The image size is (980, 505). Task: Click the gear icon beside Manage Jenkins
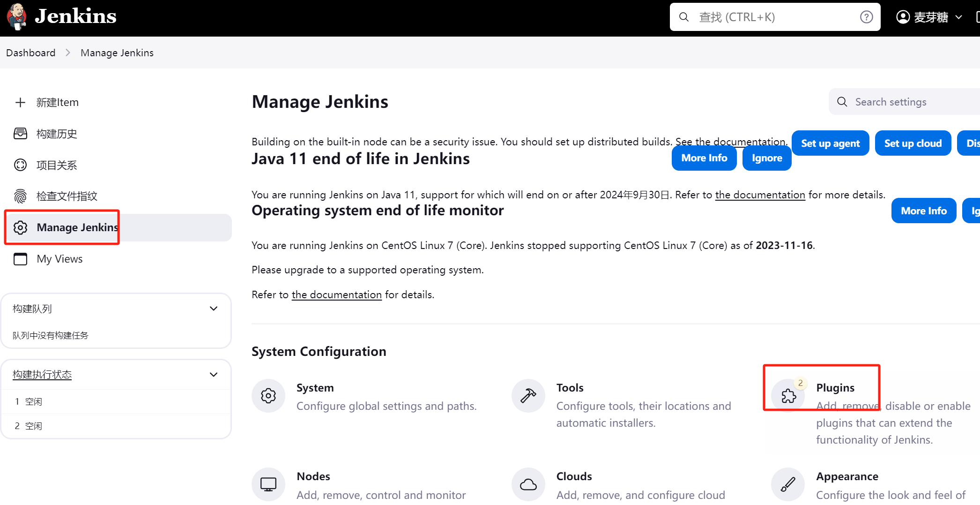[x=20, y=227]
